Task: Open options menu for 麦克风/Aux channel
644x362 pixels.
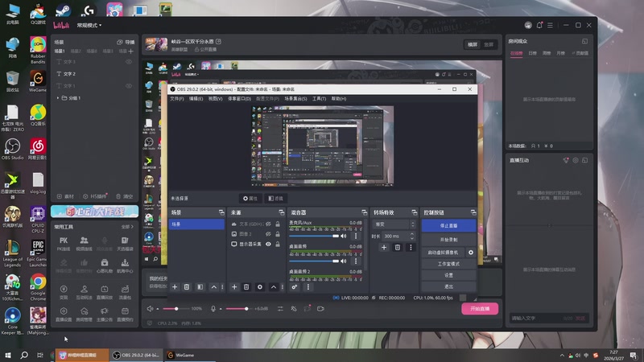Action: (356, 236)
